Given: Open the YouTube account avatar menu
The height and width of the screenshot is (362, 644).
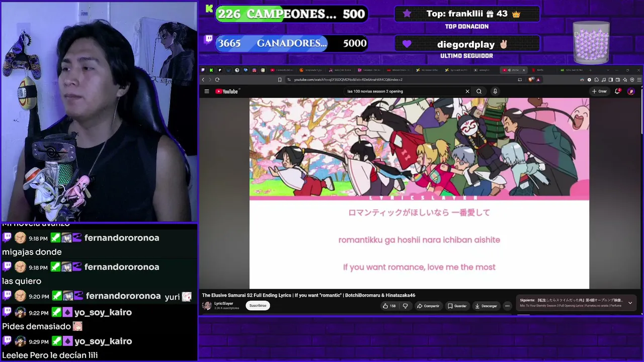Looking at the screenshot, I should [x=631, y=92].
